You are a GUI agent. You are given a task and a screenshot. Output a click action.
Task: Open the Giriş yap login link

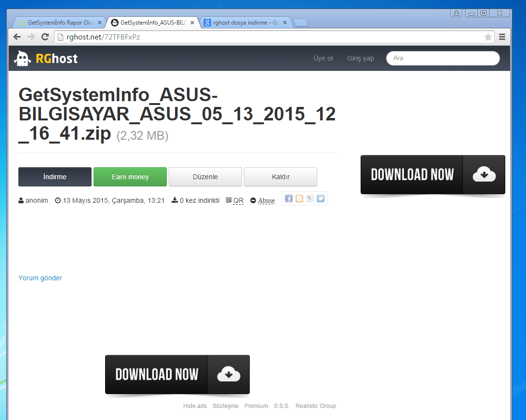[x=360, y=58]
